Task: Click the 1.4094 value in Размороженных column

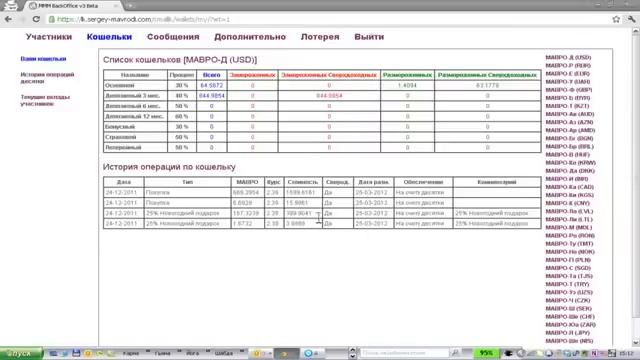Action: 407,85
